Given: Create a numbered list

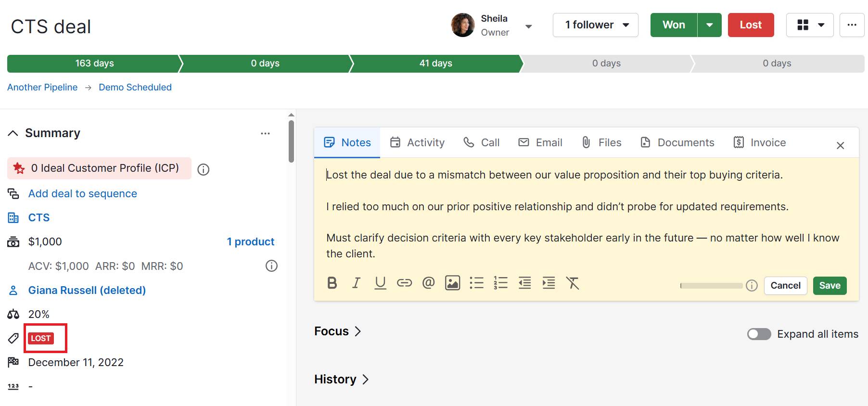Looking at the screenshot, I should point(500,283).
